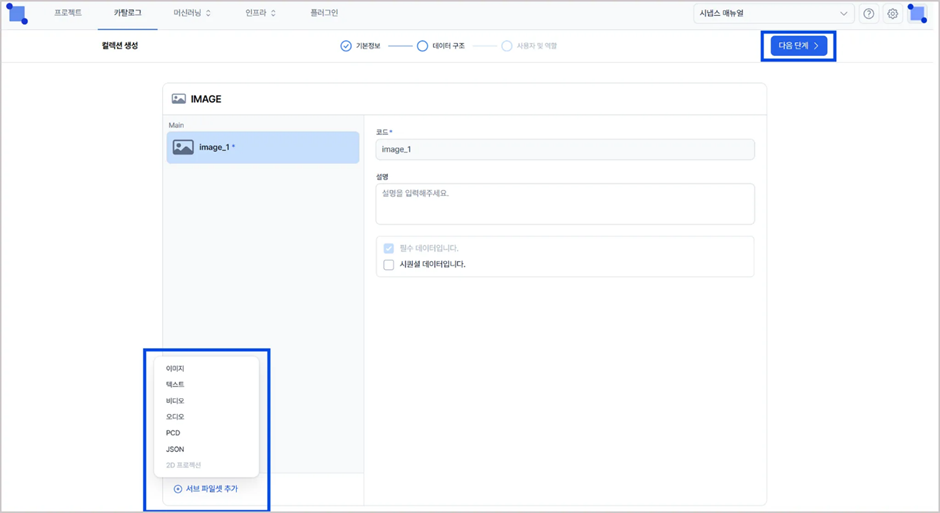Click the 사용자 및 역할 step circle
Viewport: 940px width, 513px height.
tap(507, 46)
